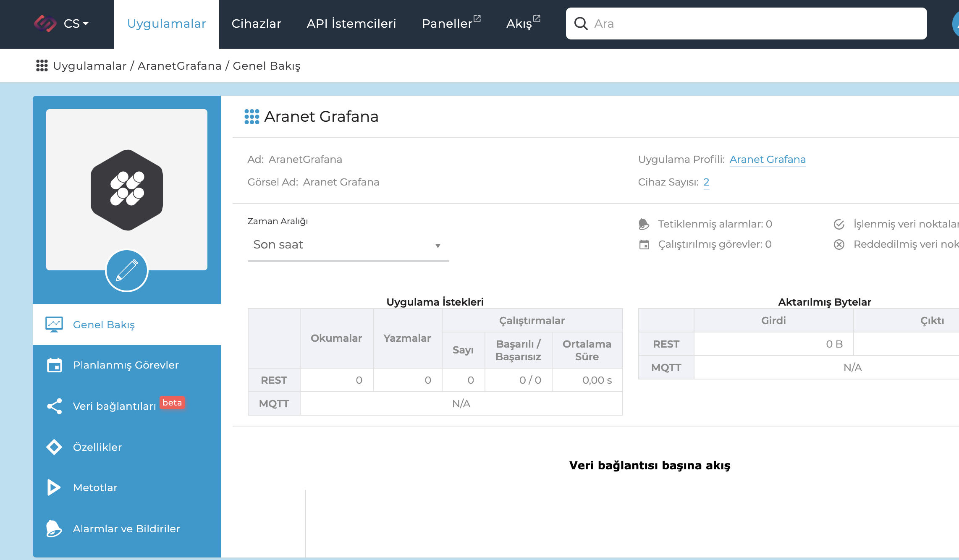Open the CS tenant dropdown
This screenshot has height=560, width=959.
tap(76, 24)
